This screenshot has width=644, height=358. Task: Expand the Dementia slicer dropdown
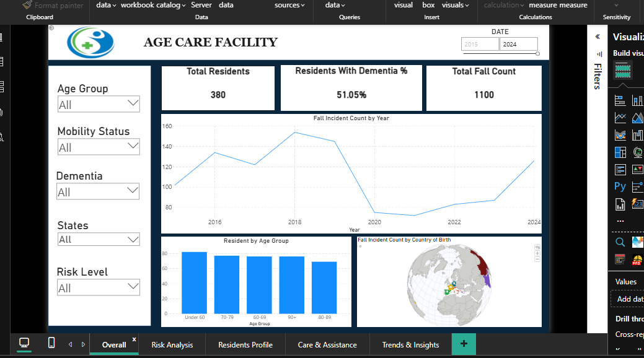pos(132,191)
